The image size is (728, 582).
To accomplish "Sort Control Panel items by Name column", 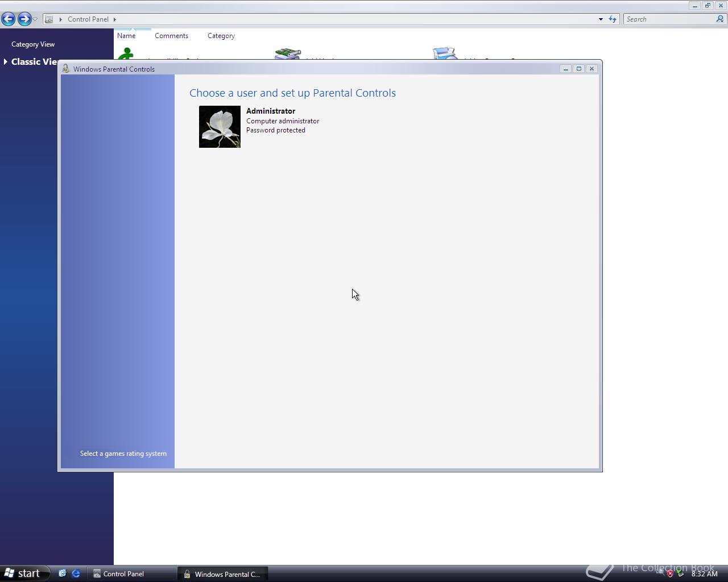I will (x=126, y=36).
